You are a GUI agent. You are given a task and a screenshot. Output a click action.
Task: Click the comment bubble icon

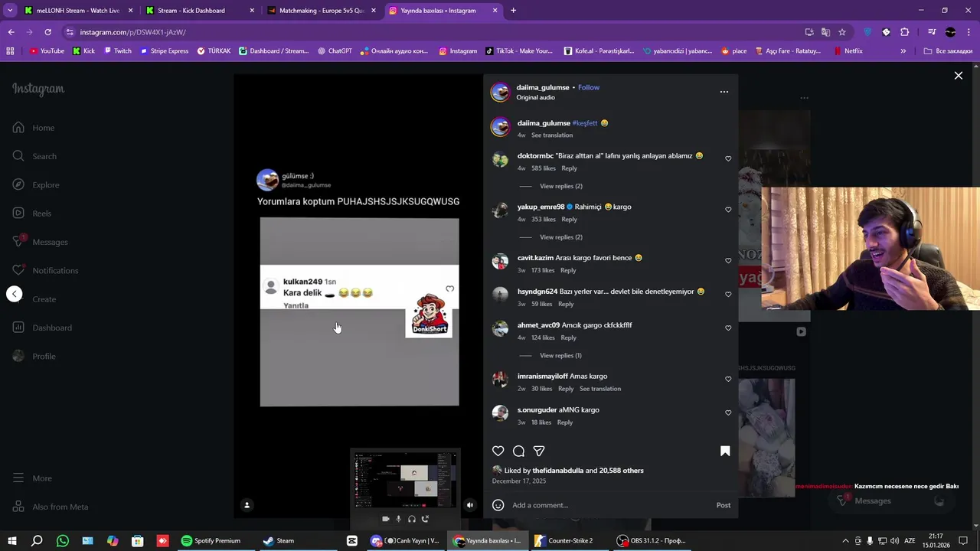pyautogui.click(x=518, y=452)
